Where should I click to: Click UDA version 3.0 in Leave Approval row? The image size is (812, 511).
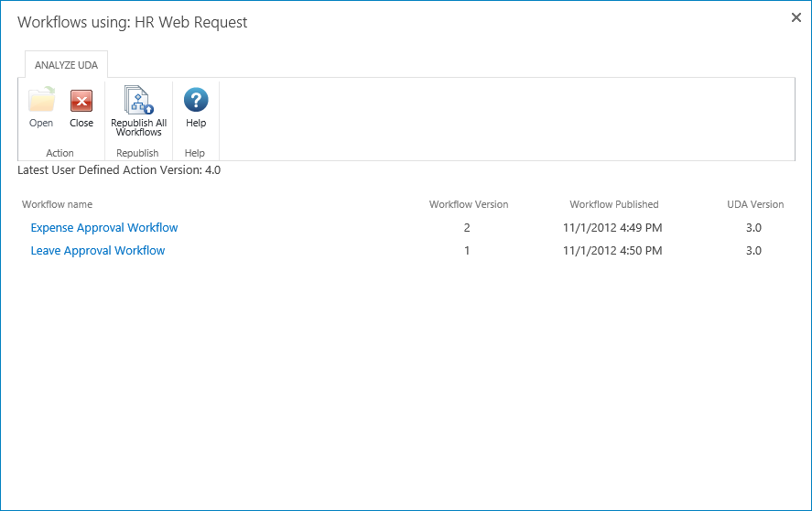(x=753, y=251)
